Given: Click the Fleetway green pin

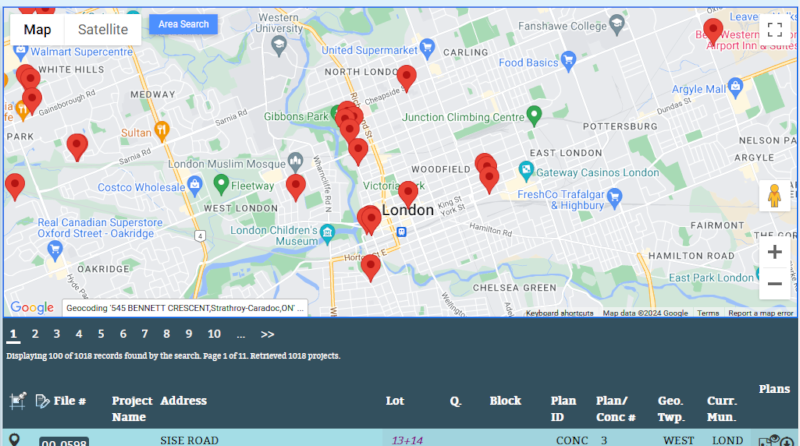Looking at the screenshot, I should click(220, 185).
